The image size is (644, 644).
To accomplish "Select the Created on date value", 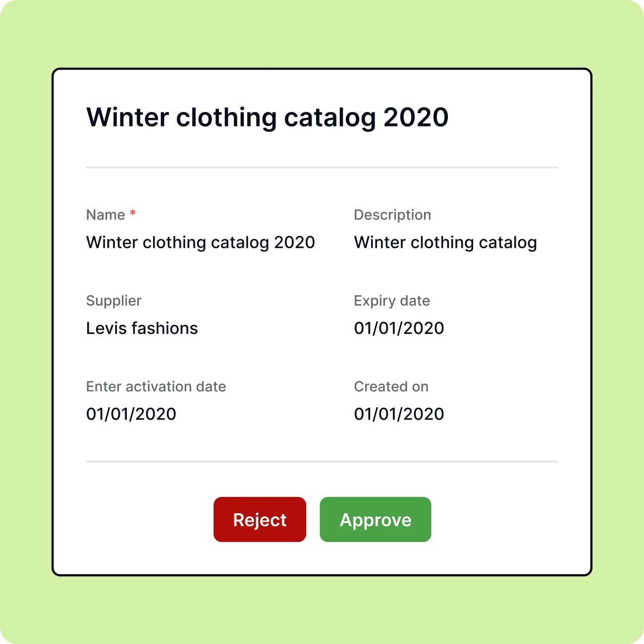I will click(x=399, y=414).
